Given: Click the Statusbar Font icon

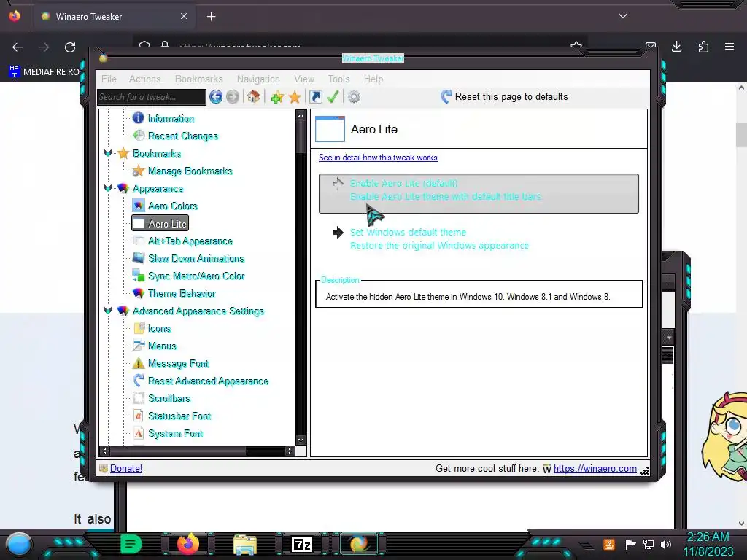Looking at the screenshot, I should 139,415.
